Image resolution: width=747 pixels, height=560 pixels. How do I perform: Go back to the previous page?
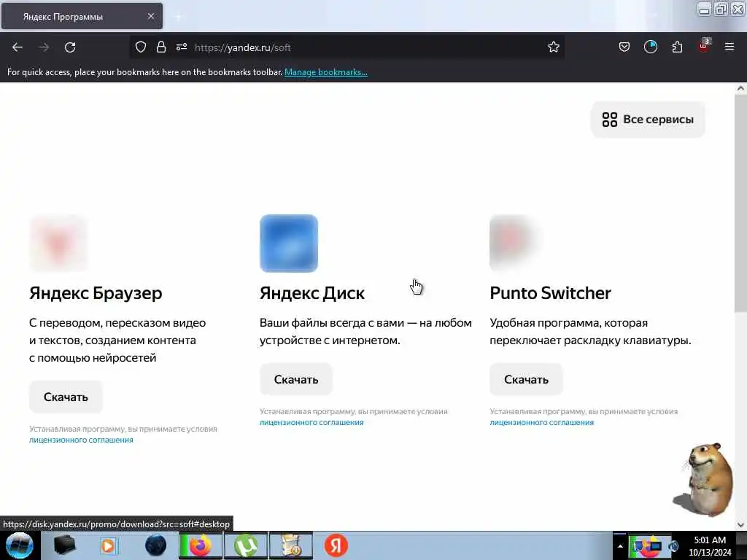[18, 47]
